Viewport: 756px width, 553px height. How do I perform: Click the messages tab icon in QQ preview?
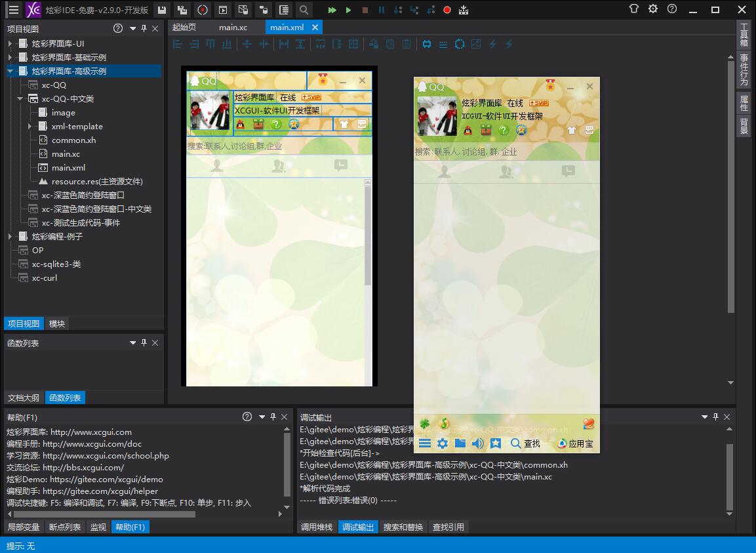coord(568,171)
